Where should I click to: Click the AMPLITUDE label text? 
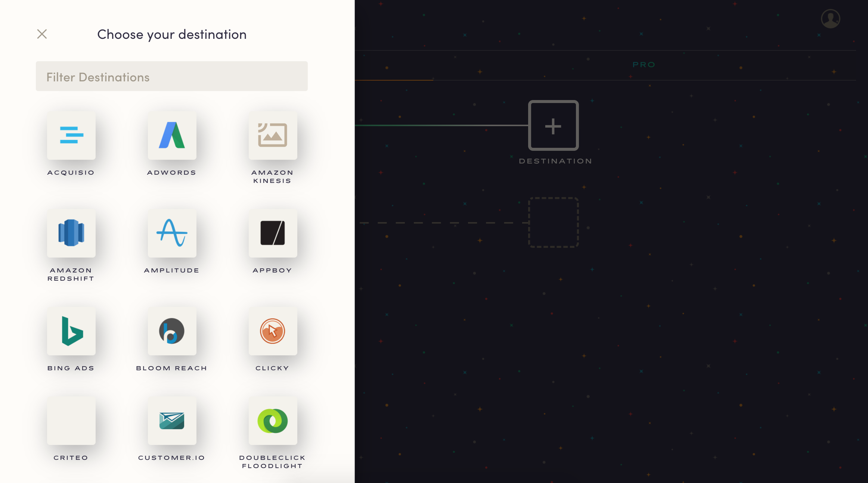pos(172,271)
